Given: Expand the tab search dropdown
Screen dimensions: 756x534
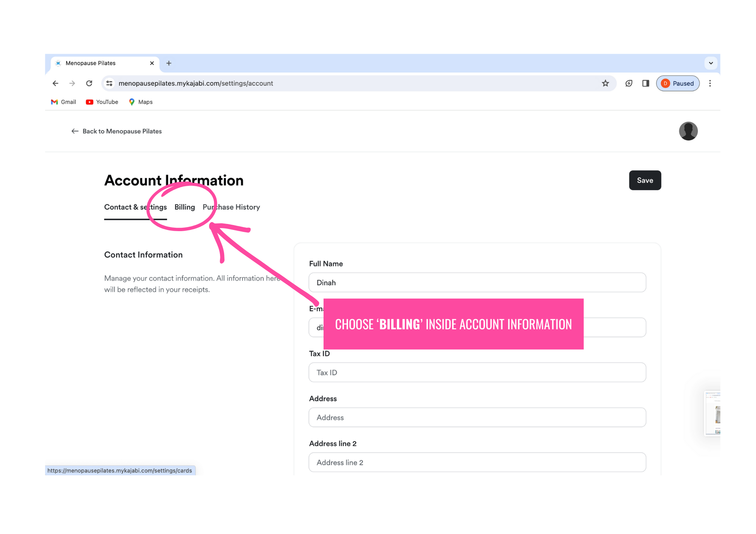Looking at the screenshot, I should point(711,63).
